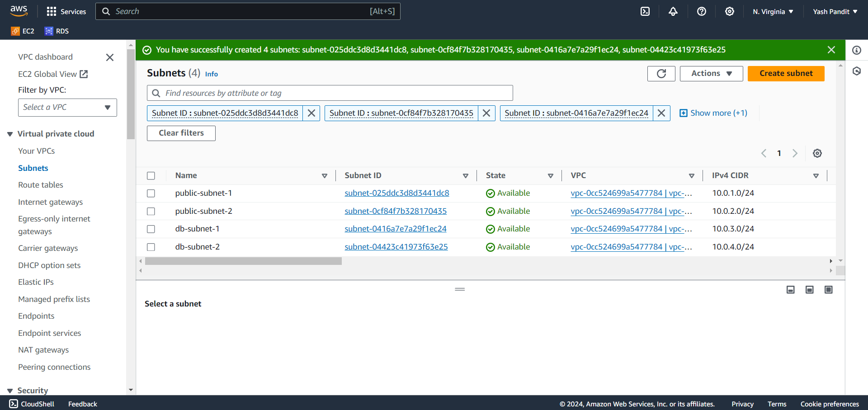868x410 pixels.
Task: Open the RDS shortcut
Action: [57, 31]
